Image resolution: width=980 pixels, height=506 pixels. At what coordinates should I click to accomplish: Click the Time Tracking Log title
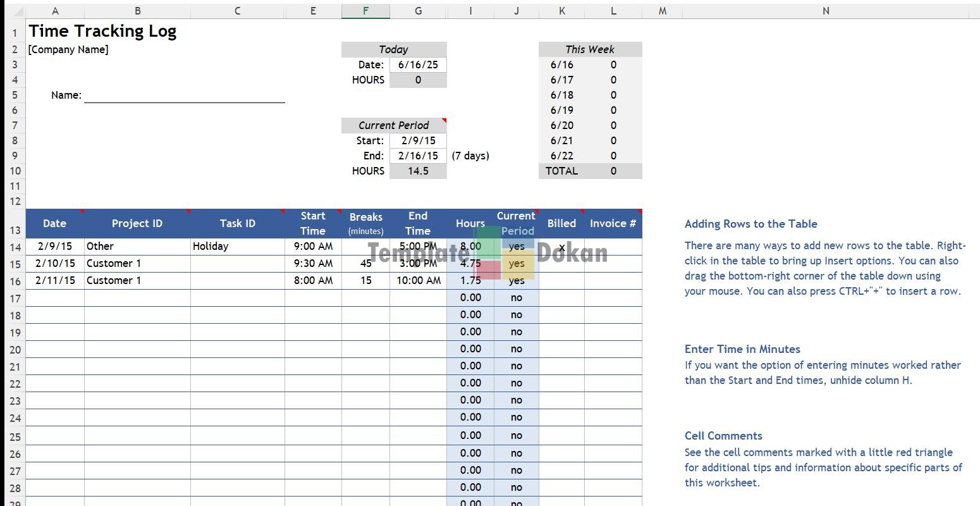(x=102, y=31)
